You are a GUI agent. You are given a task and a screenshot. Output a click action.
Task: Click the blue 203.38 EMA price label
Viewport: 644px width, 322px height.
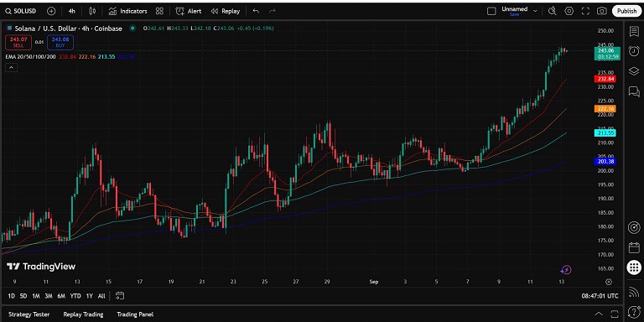point(605,161)
